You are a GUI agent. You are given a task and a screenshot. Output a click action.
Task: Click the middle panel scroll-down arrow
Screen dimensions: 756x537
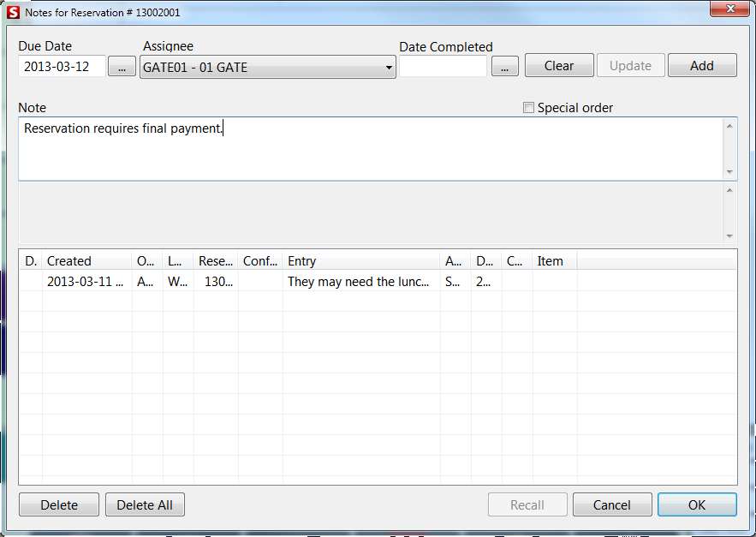[729, 238]
